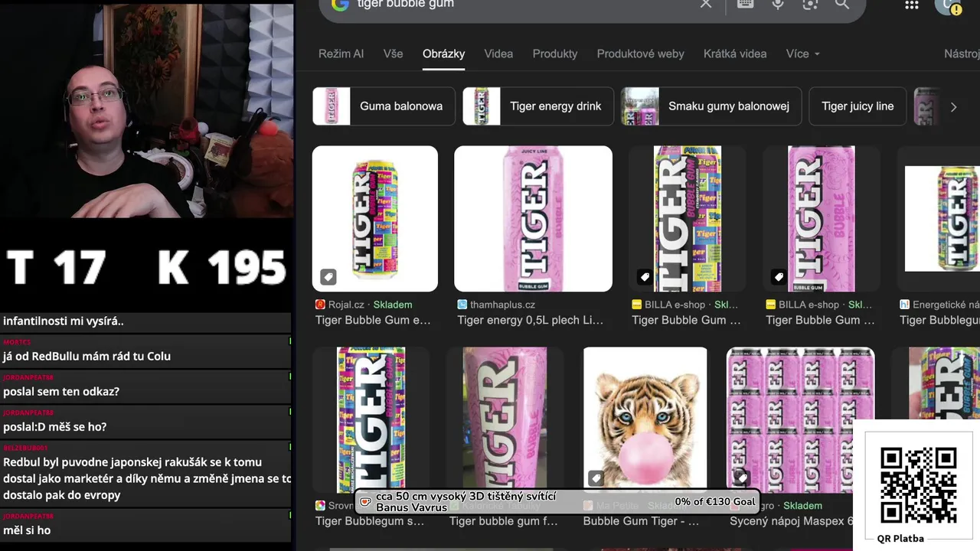Open the Krátká videa tab
The width and height of the screenshot is (980, 551).
pyautogui.click(x=735, y=54)
